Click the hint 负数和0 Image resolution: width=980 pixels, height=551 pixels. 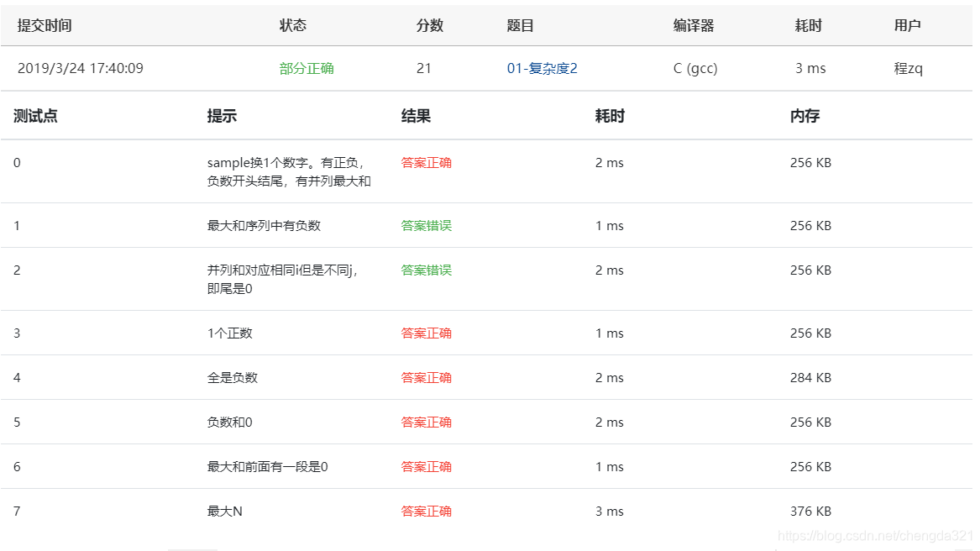229,422
